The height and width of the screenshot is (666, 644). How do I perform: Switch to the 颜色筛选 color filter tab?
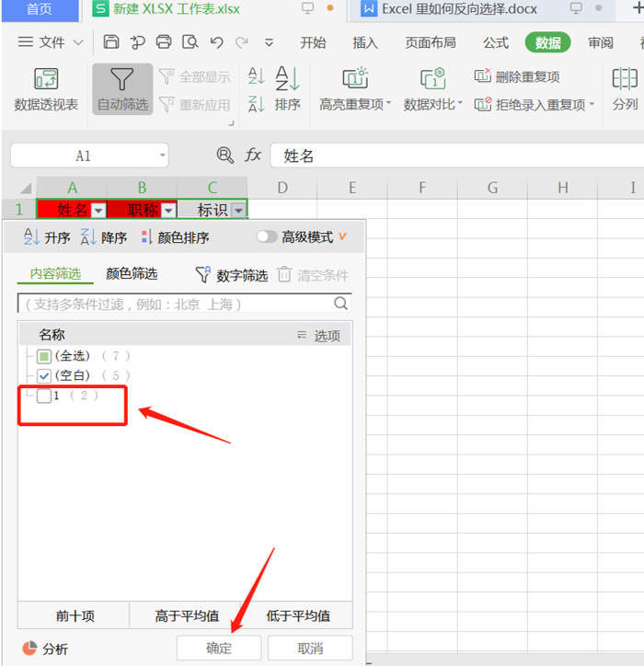point(132,273)
